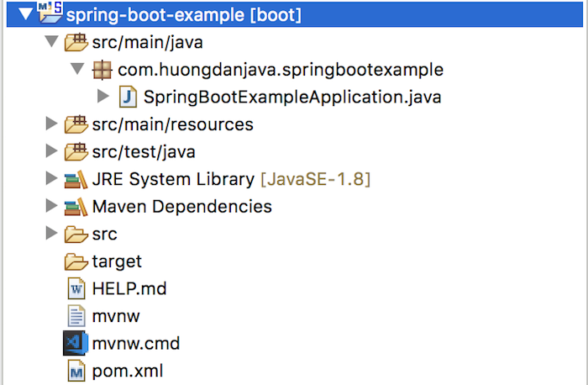Click the Java file icon of SpringBootExampleApplication.java
This screenshot has height=385, width=588.
coord(128,97)
